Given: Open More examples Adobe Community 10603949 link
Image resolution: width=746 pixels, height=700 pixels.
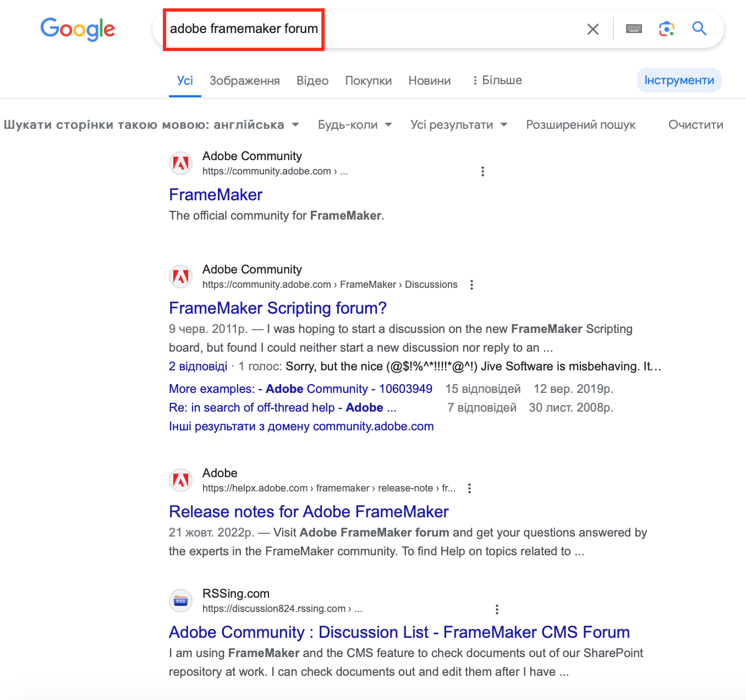Looking at the screenshot, I should [301, 389].
